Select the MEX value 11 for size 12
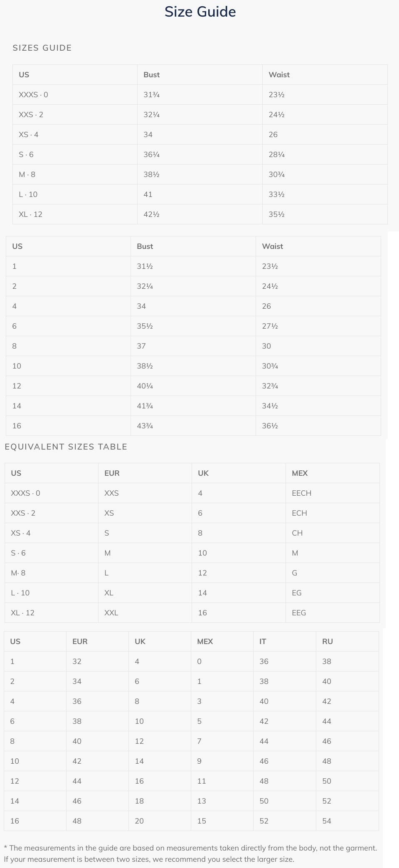 pyautogui.click(x=202, y=781)
